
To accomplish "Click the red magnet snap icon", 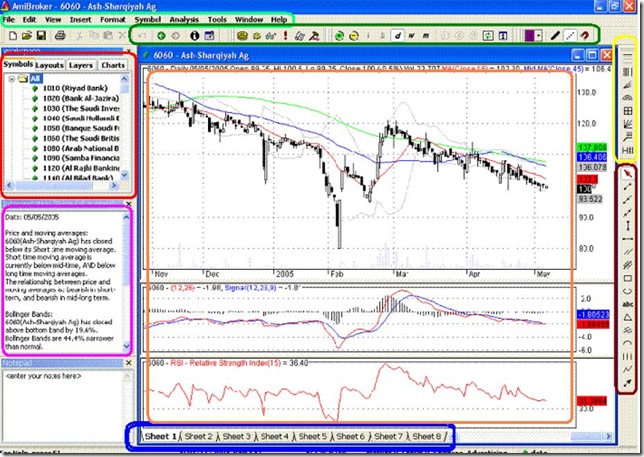I will coord(585,36).
